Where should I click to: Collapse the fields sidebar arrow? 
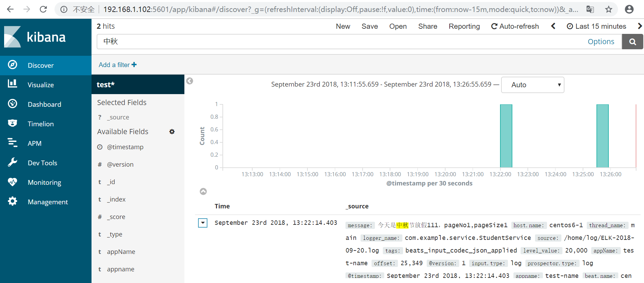190,81
